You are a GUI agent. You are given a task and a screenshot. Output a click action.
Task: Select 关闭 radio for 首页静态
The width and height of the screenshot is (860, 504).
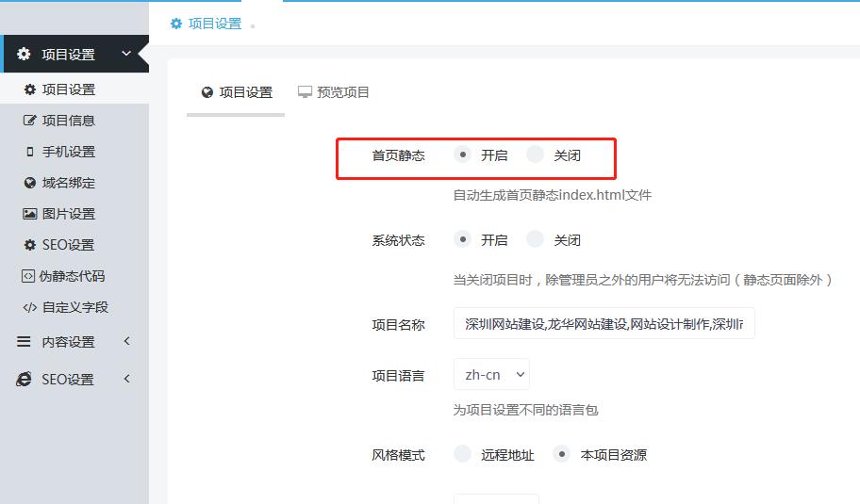[536, 154]
